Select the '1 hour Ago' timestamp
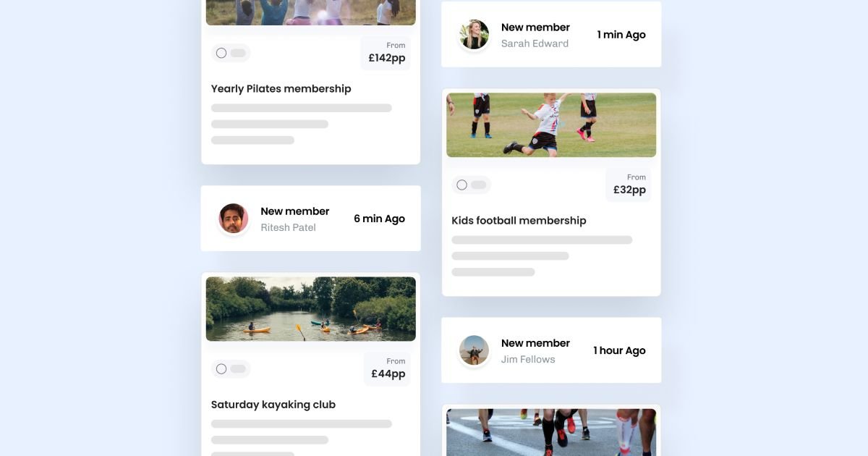 pyautogui.click(x=619, y=350)
